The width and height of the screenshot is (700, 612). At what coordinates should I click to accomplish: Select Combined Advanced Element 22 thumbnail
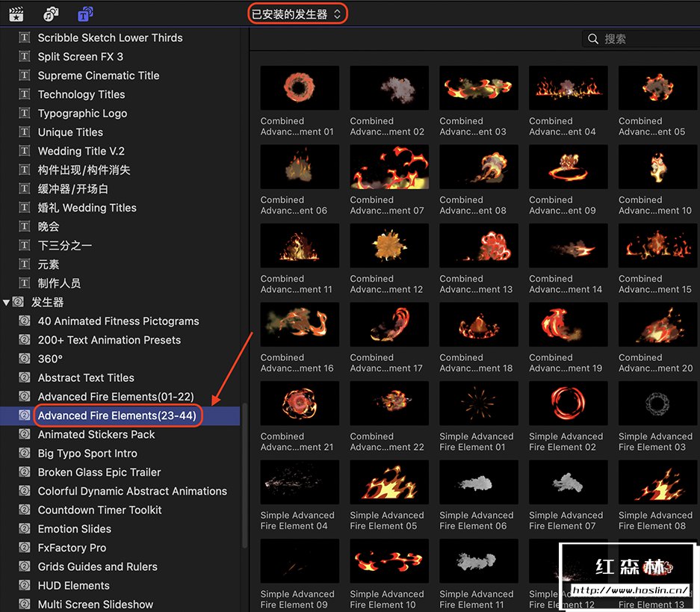click(x=389, y=403)
